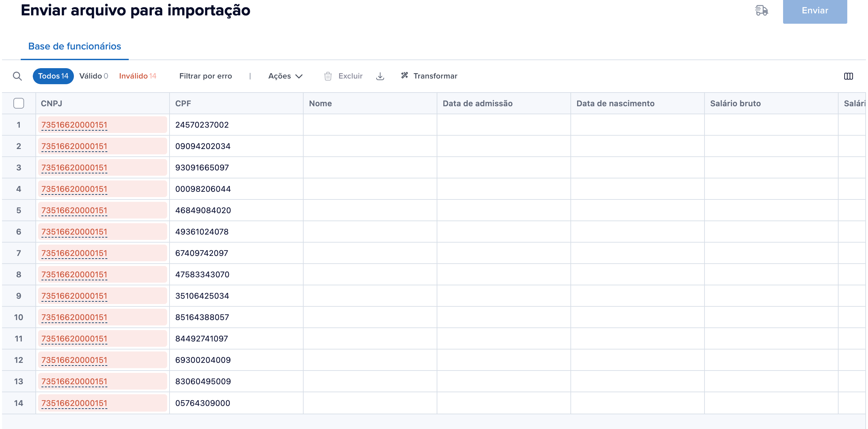The width and height of the screenshot is (868, 429).
Task: Open the column layout icon
Action: click(848, 76)
